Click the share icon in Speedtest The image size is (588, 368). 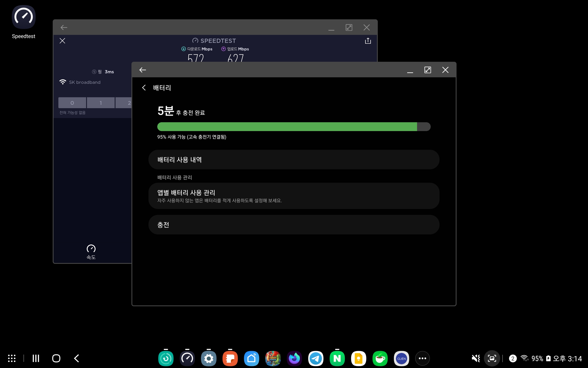[x=368, y=41]
